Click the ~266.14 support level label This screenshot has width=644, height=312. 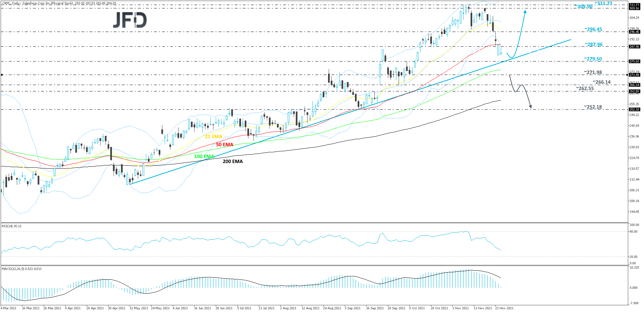[x=602, y=82]
